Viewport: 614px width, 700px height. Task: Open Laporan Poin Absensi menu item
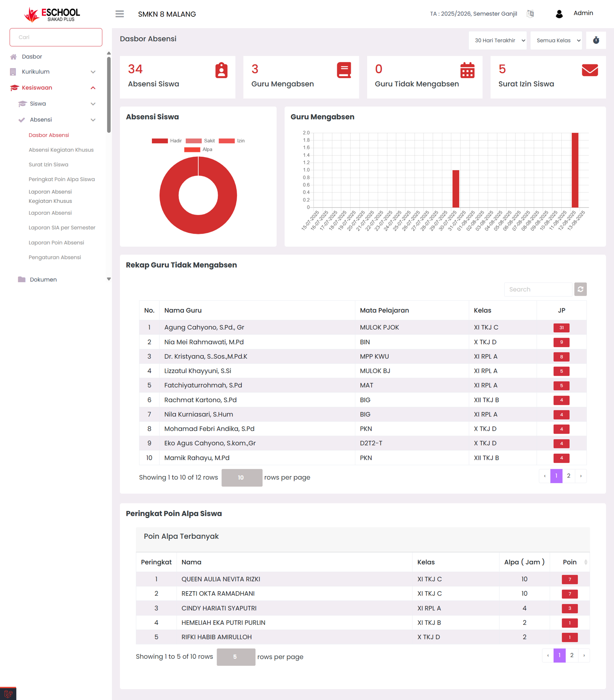(56, 243)
